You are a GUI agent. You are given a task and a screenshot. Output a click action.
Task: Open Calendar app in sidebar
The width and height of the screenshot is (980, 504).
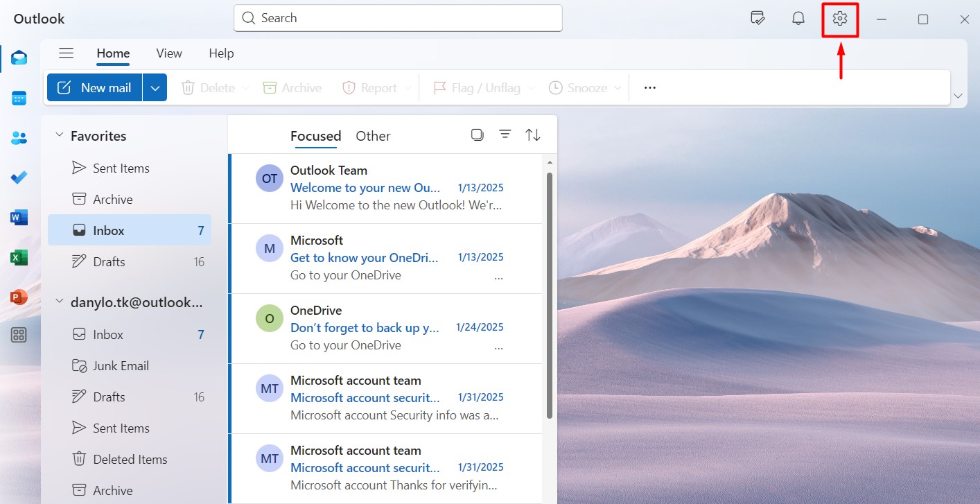(x=19, y=98)
